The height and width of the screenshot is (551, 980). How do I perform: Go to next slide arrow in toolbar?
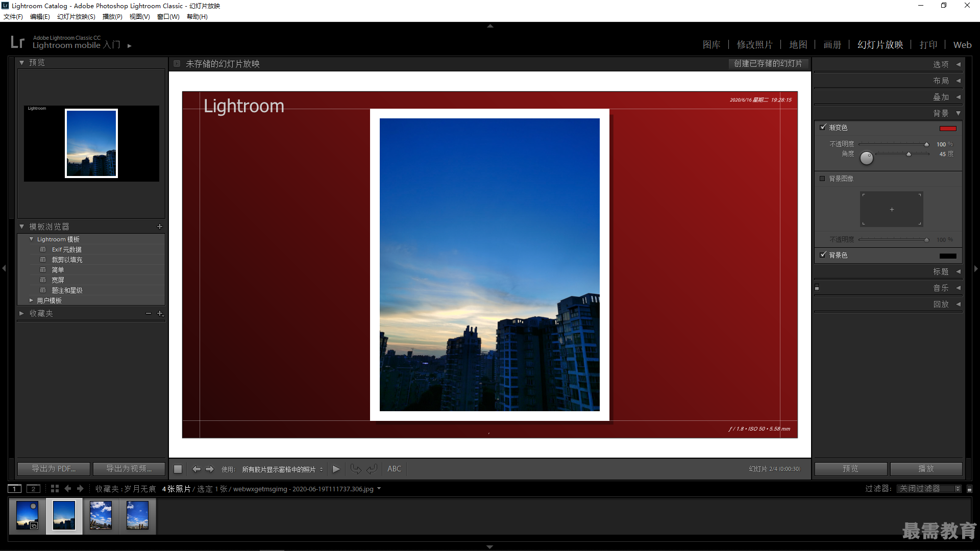pos(210,469)
